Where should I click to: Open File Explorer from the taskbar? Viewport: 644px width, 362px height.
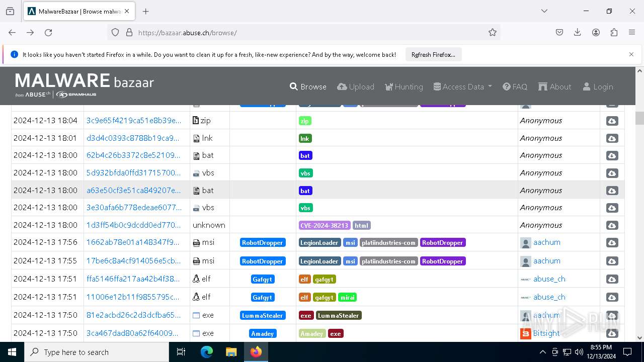click(x=231, y=352)
